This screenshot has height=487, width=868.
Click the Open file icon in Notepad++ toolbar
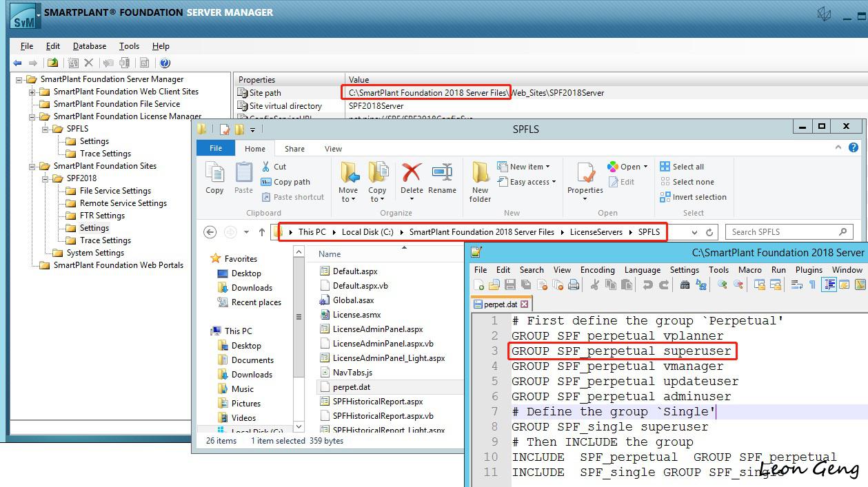pyautogui.click(x=494, y=284)
